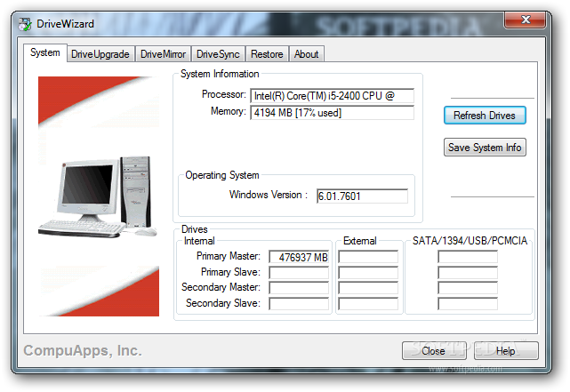
Task: Click the "SATA/1394/USB/PCMCIA" heading
Action: click(470, 241)
